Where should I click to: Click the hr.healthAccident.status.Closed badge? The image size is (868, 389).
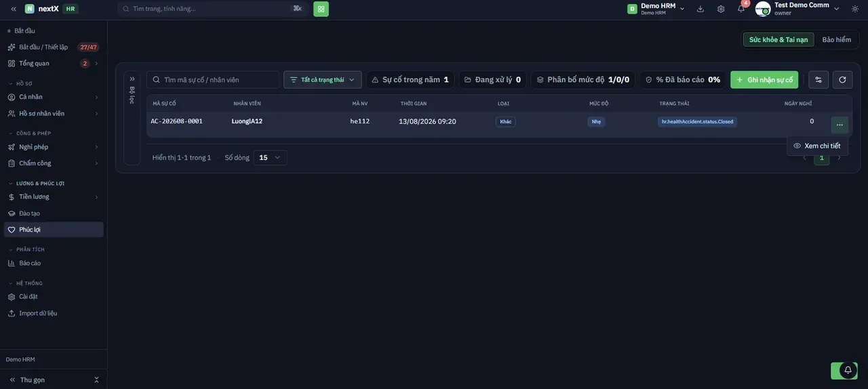click(697, 122)
